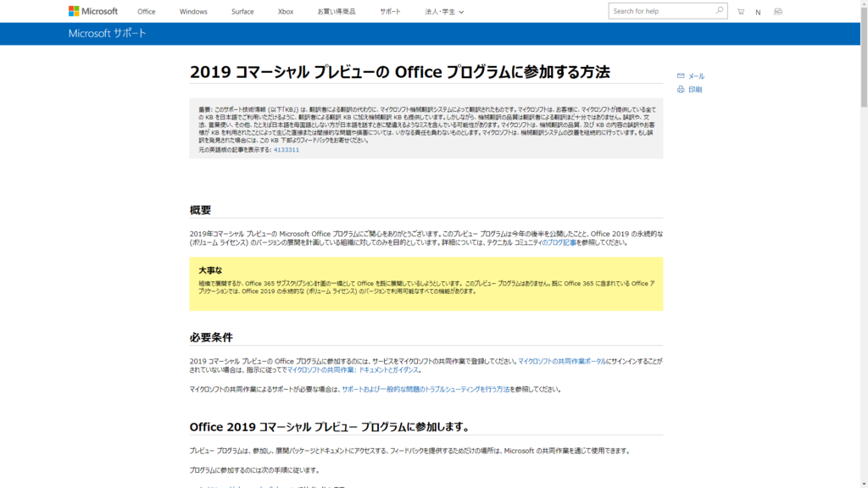The width and height of the screenshot is (868, 488).
Task: Click the notifications 'N' icon in the header
Action: pos(758,11)
